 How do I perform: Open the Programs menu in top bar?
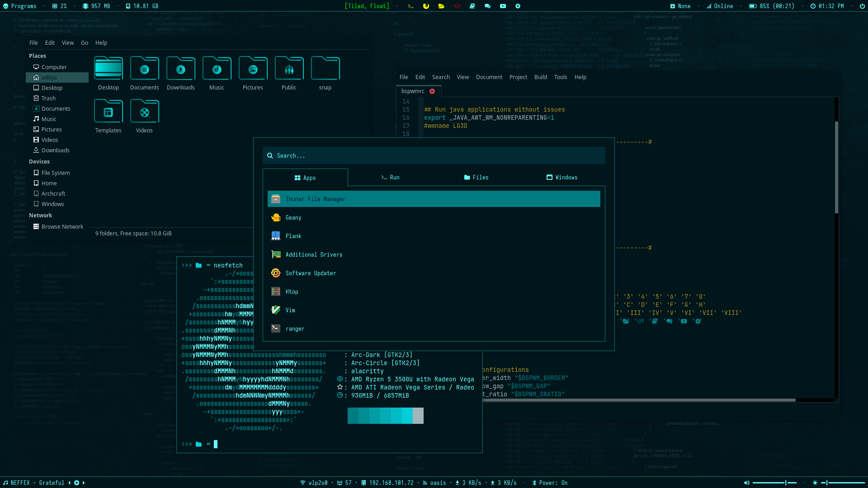(19, 6)
